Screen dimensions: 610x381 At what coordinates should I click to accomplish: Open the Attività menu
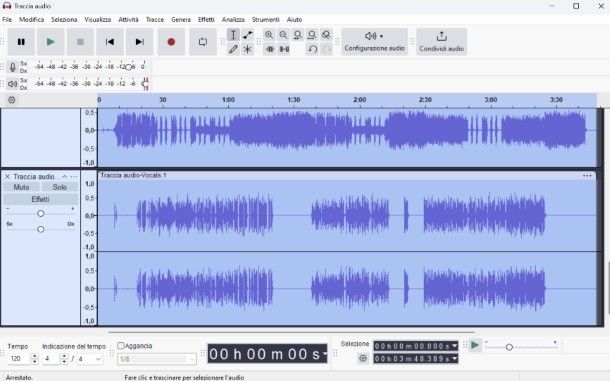128,19
